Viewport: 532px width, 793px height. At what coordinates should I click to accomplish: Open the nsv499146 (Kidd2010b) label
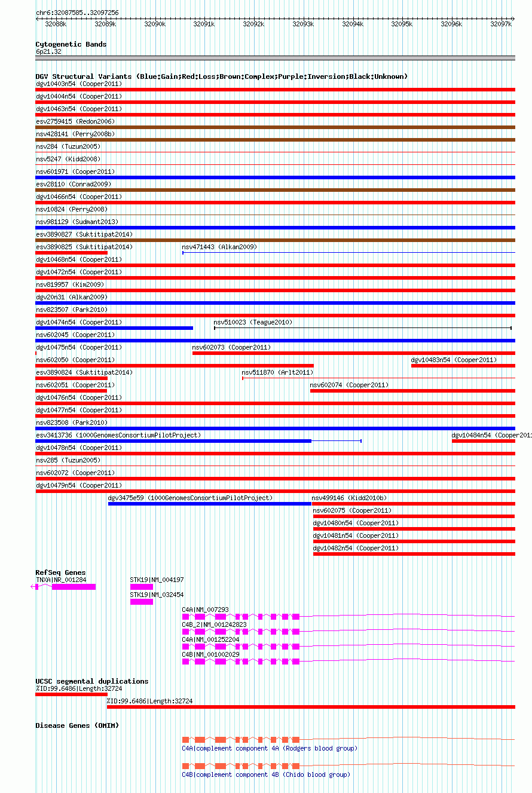click(x=349, y=498)
